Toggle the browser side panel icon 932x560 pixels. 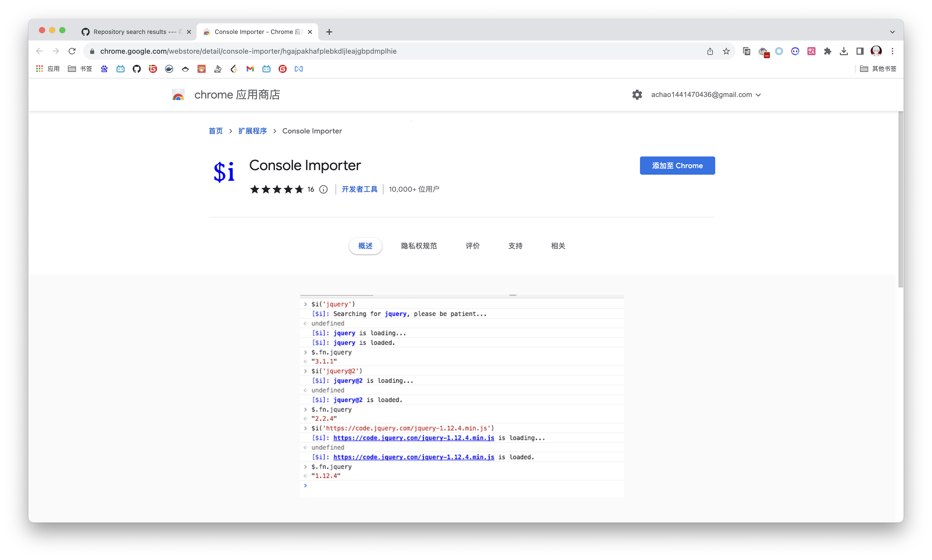click(860, 51)
